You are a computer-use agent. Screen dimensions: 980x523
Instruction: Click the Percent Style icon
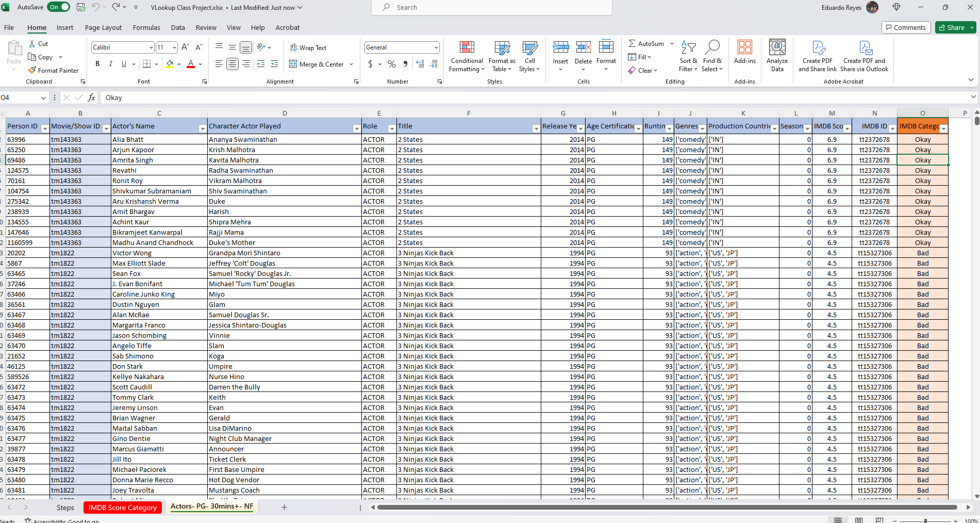(x=392, y=64)
